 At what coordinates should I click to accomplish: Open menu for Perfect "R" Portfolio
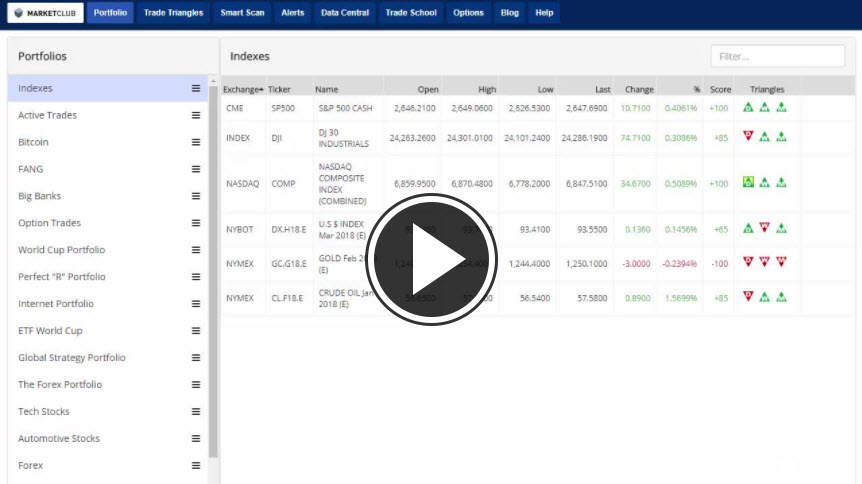(x=196, y=277)
